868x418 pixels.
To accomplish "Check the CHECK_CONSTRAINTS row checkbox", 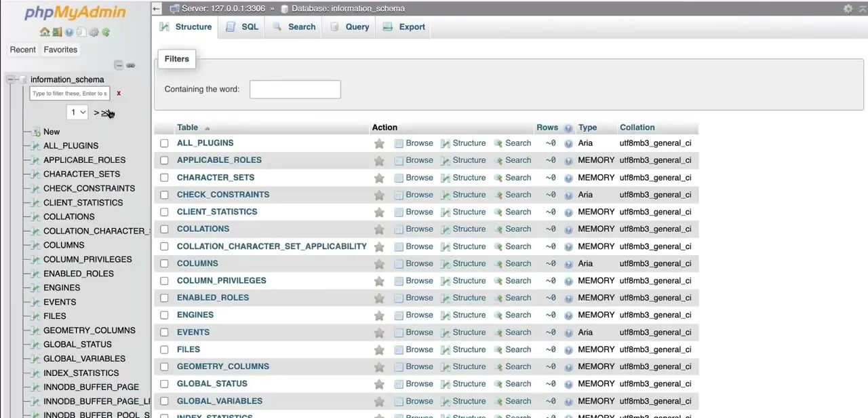I will [164, 195].
